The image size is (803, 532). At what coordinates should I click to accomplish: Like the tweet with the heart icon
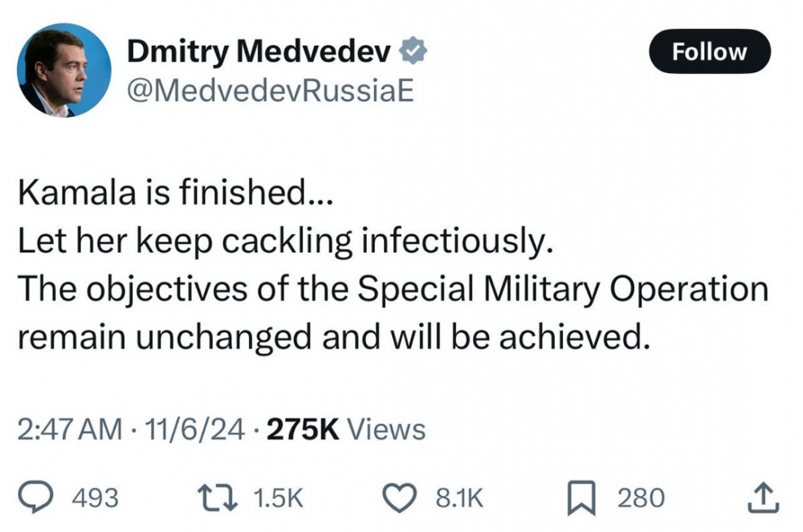tap(415, 497)
